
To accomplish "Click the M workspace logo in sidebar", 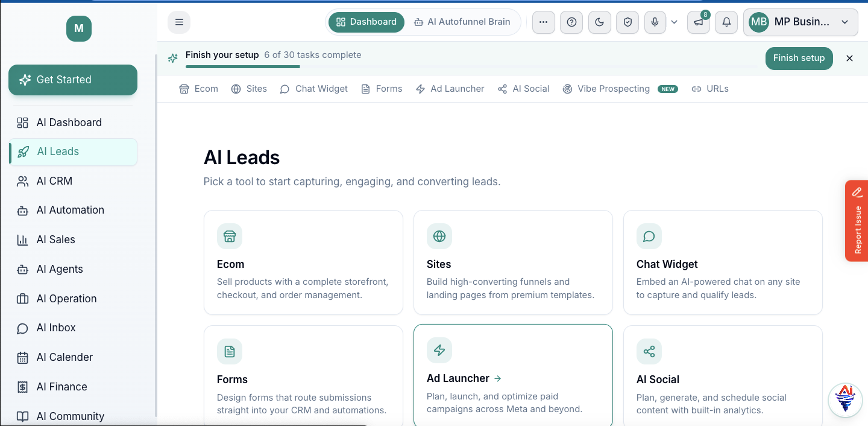I will tap(79, 28).
